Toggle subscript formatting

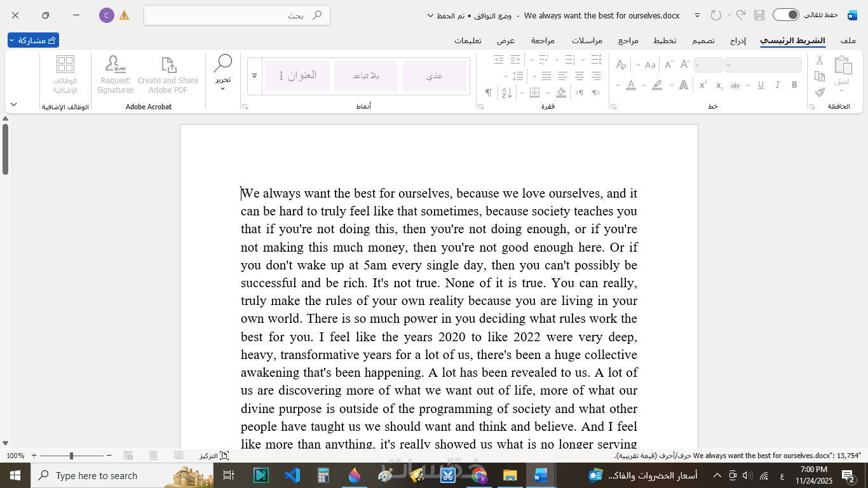click(x=719, y=85)
